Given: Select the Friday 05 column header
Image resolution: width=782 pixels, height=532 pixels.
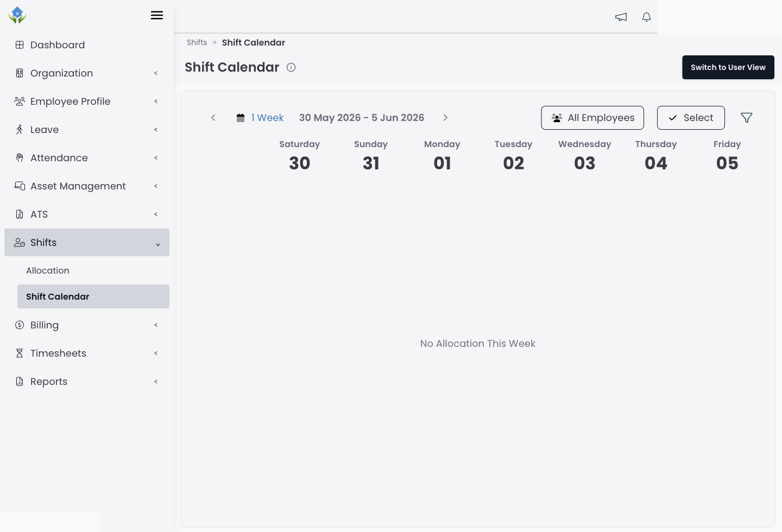Looking at the screenshot, I should point(727,155).
